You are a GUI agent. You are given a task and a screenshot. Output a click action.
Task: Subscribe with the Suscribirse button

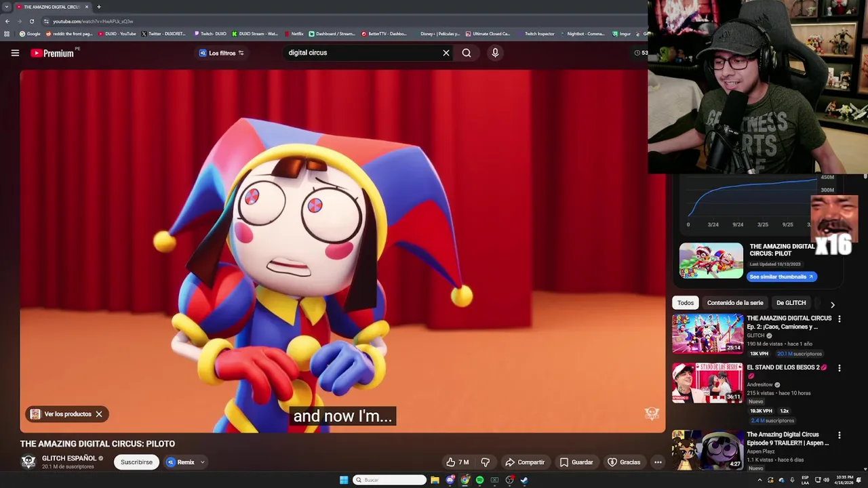136,462
